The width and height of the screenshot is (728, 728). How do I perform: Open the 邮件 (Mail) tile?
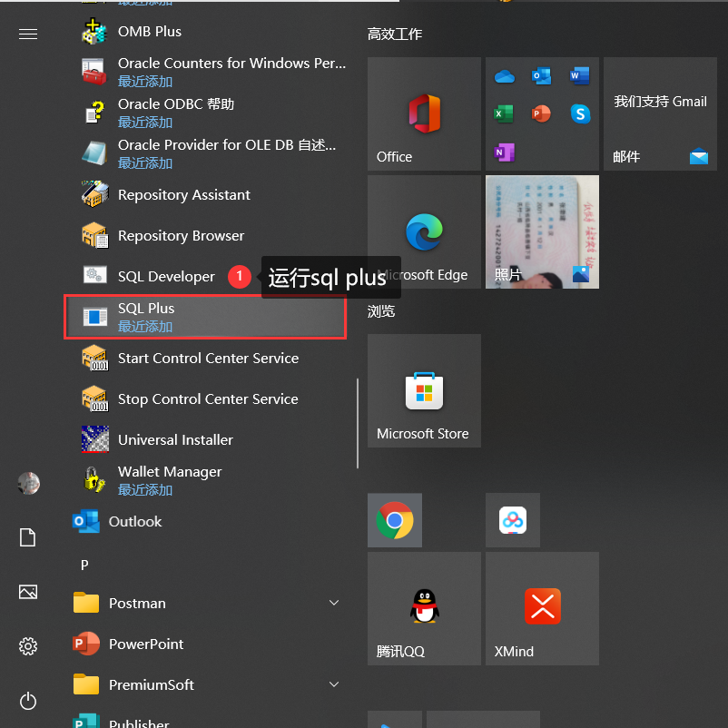point(660,113)
